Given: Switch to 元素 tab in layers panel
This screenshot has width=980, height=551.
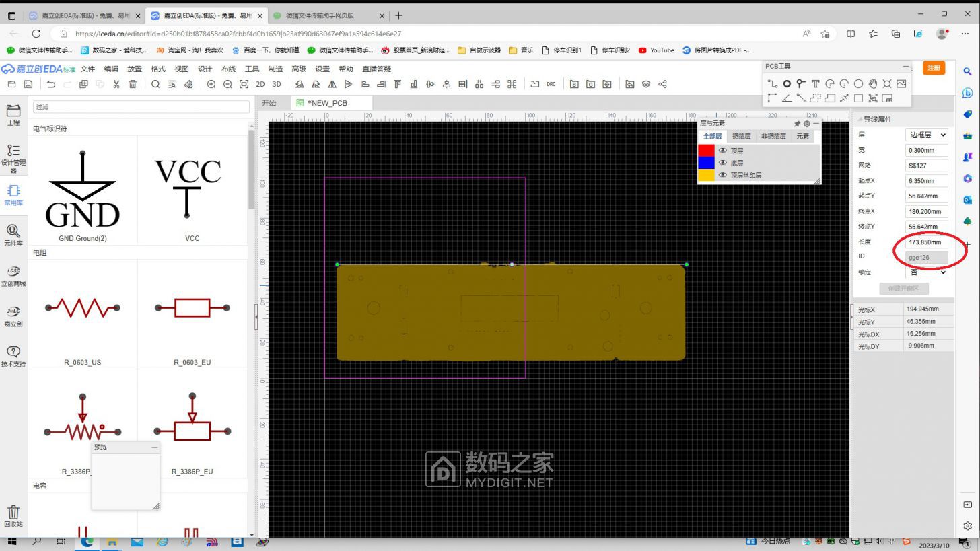Looking at the screenshot, I should click(802, 136).
